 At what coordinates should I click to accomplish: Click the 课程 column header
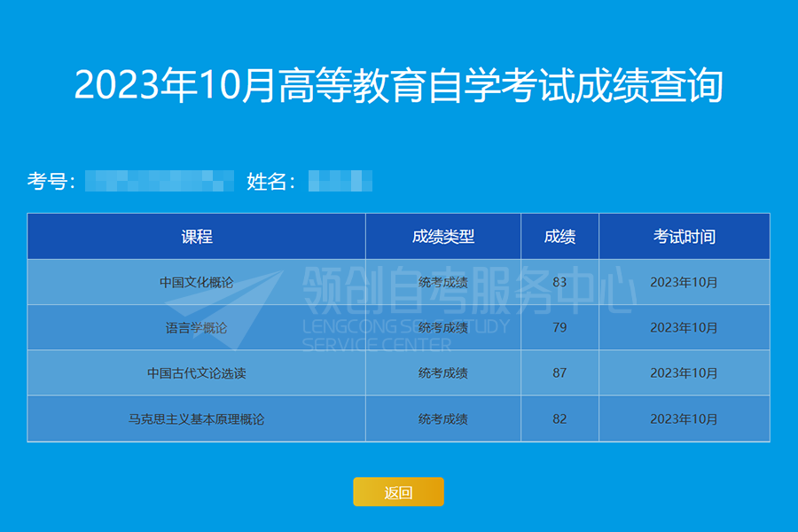pyautogui.click(x=197, y=236)
